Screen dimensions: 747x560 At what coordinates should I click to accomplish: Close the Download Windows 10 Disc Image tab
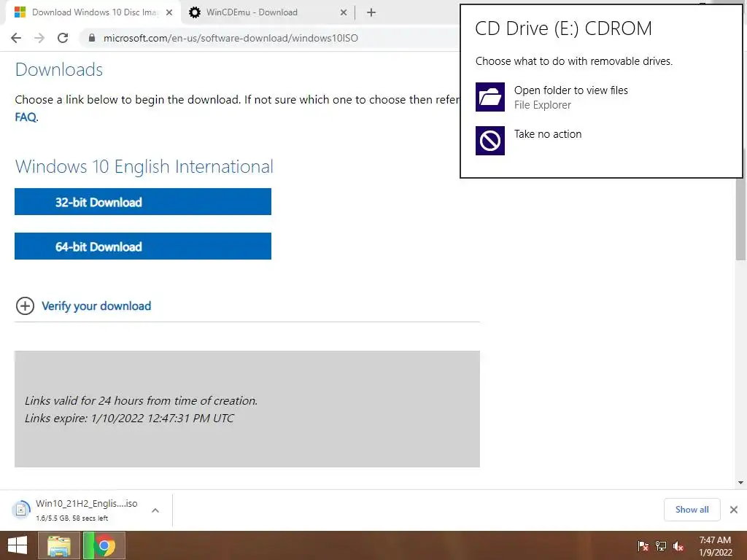click(169, 12)
